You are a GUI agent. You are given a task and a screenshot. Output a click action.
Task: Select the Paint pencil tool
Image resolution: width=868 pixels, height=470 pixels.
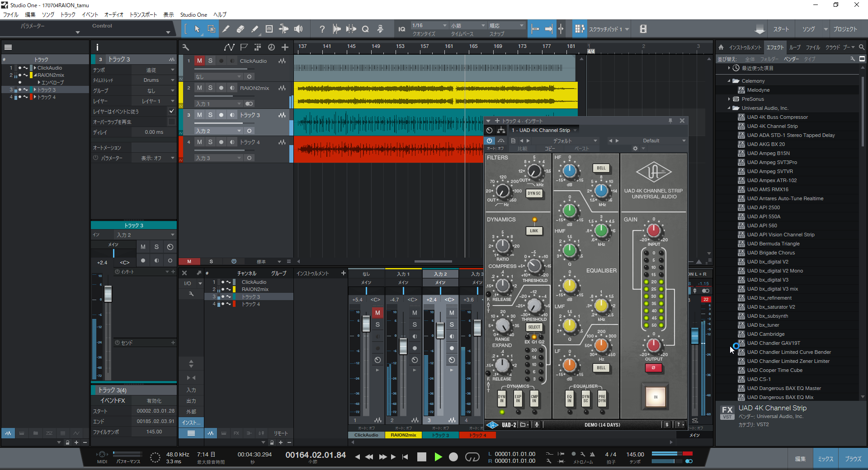point(255,29)
